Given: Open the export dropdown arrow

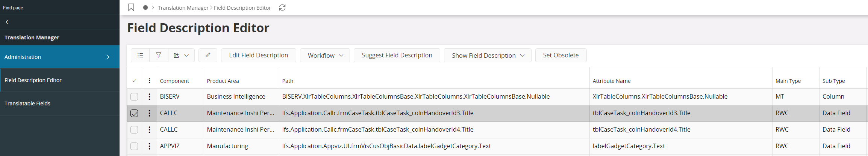Looking at the screenshot, I should (x=186, y=55).
